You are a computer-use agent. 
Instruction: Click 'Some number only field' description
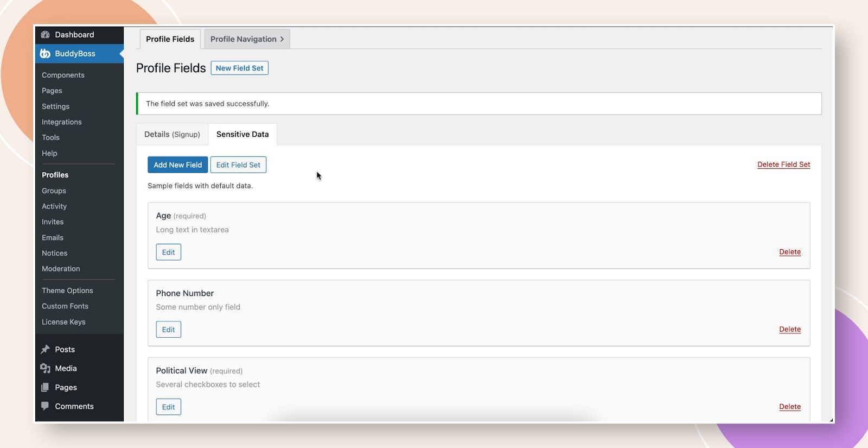tap(198, 307)
